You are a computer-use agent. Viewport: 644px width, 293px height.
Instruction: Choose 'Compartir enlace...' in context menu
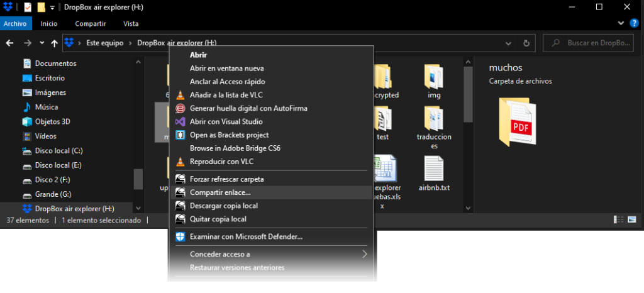pos(272,192)
